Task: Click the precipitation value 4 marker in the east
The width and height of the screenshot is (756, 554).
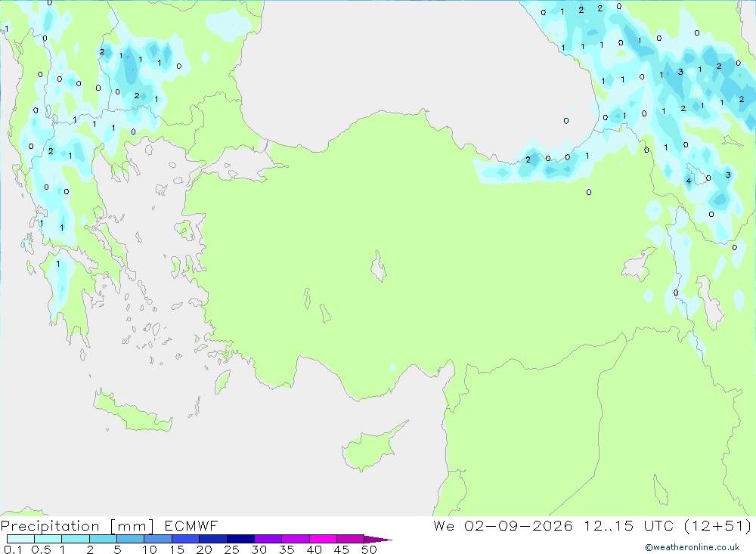Action: (689, 181)
